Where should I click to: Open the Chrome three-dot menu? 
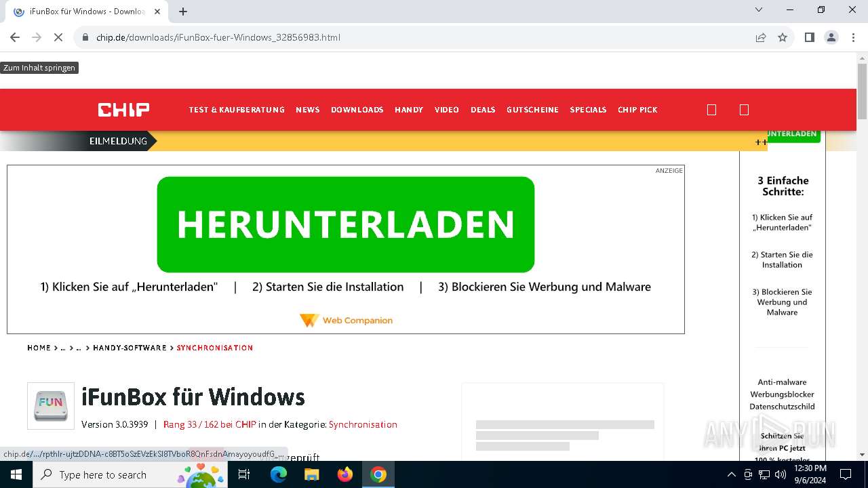[x=852, y=37]
